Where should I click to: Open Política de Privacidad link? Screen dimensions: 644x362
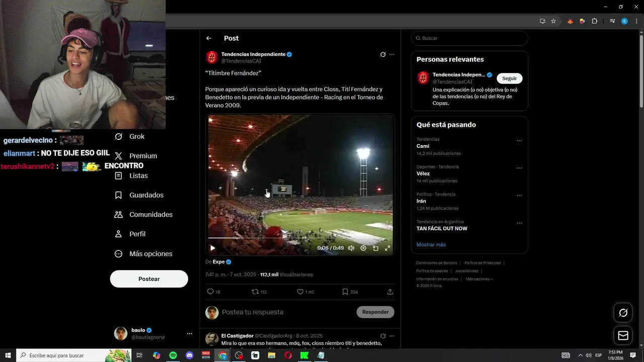click(482, 263)
